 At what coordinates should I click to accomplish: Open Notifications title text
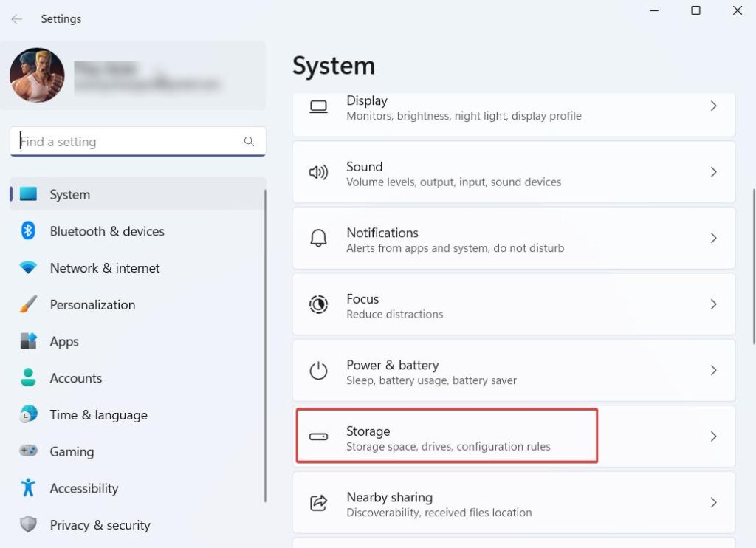click(x=382, y=233)
